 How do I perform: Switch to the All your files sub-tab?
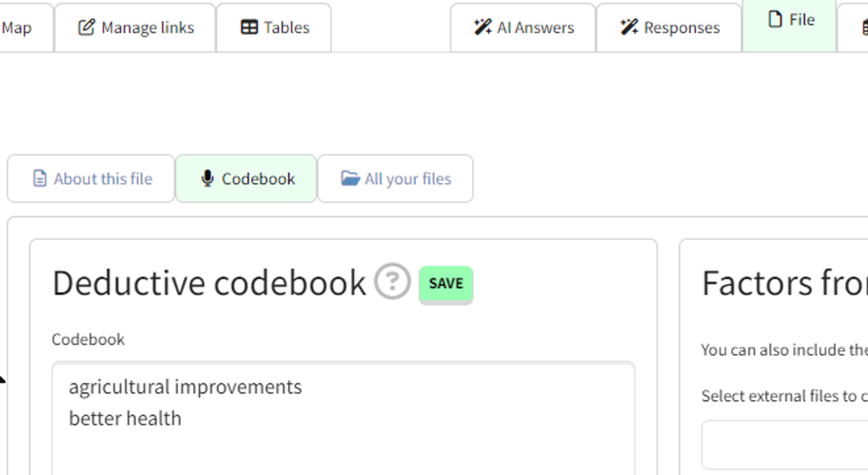click(x=408, y=179)
